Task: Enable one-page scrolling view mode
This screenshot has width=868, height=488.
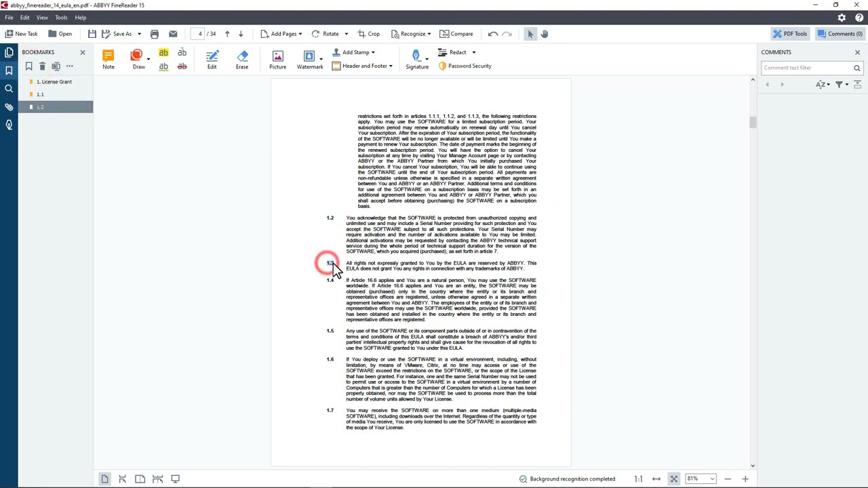Action: [122, 479]
